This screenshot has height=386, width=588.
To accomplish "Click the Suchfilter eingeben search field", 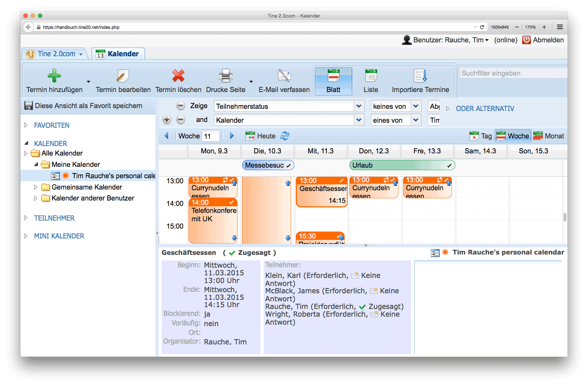I will pyautogui.click(x=513, y=73).
